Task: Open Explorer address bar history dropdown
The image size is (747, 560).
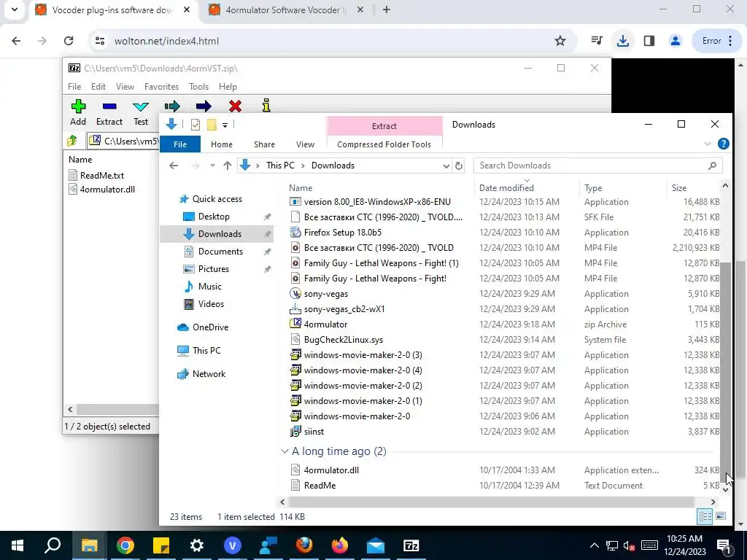Action: 446,166
